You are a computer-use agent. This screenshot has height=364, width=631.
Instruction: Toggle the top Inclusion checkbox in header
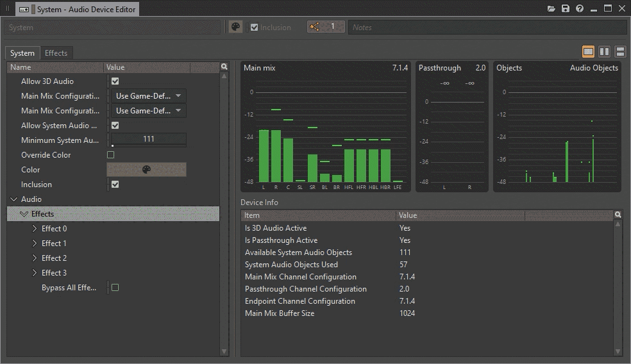pos(255,28)
